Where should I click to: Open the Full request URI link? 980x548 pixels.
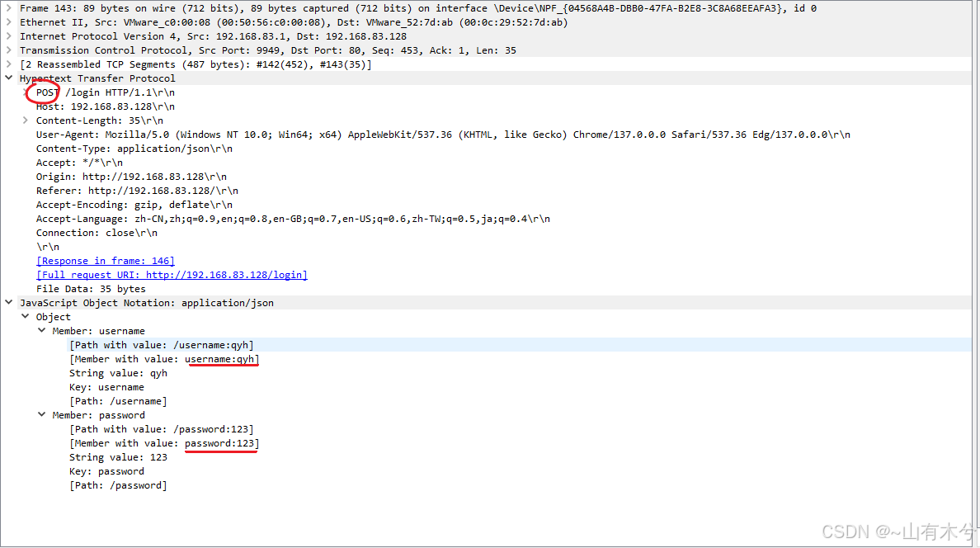click(x=172, y=275)
